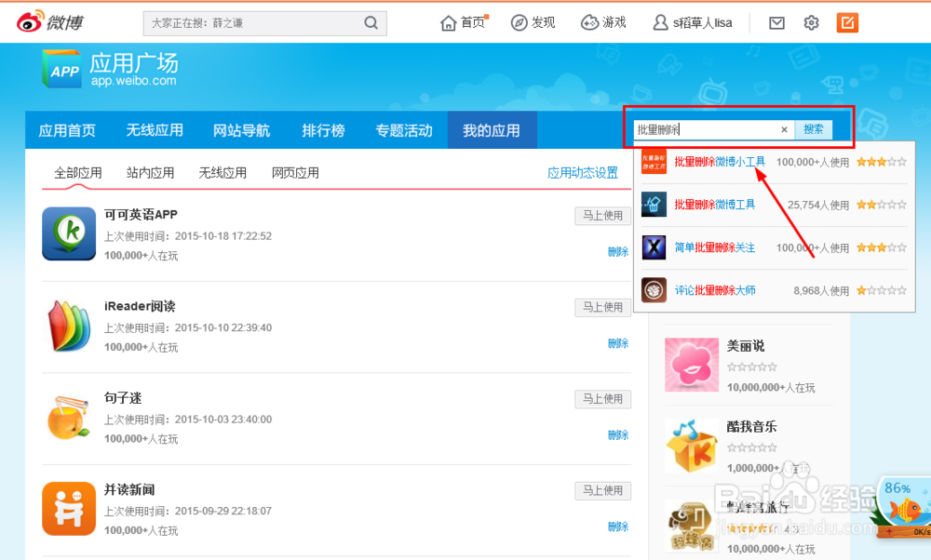Click 马上使用 for 可可英语APP
Screen dimensions: 931x560
tap(602, 215)
